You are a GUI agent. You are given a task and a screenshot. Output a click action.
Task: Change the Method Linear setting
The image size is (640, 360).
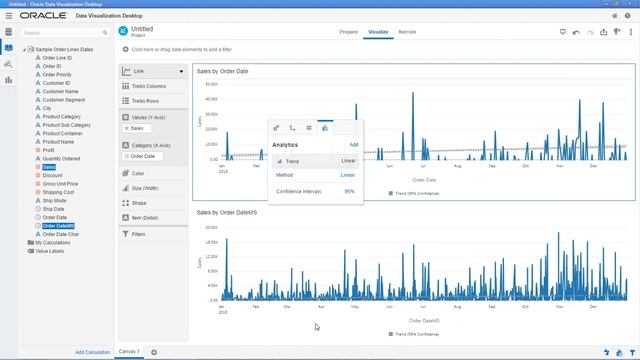pos(348,175)
